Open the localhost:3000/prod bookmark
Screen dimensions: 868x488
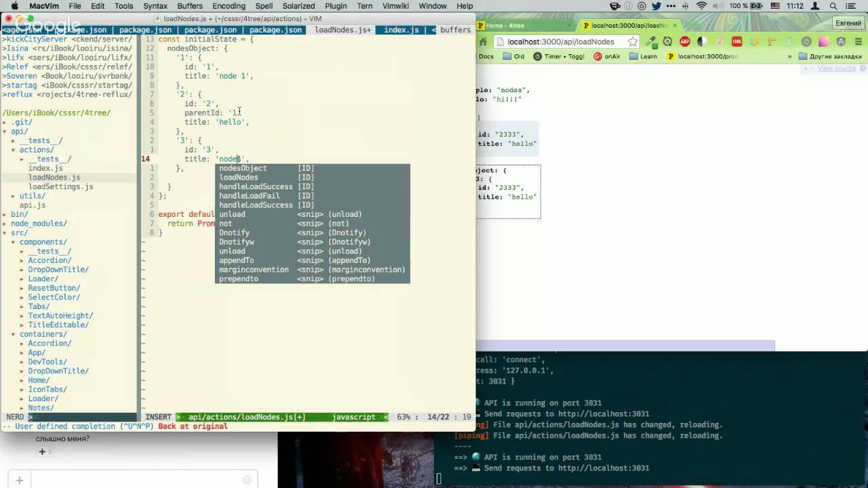point(703,57)
